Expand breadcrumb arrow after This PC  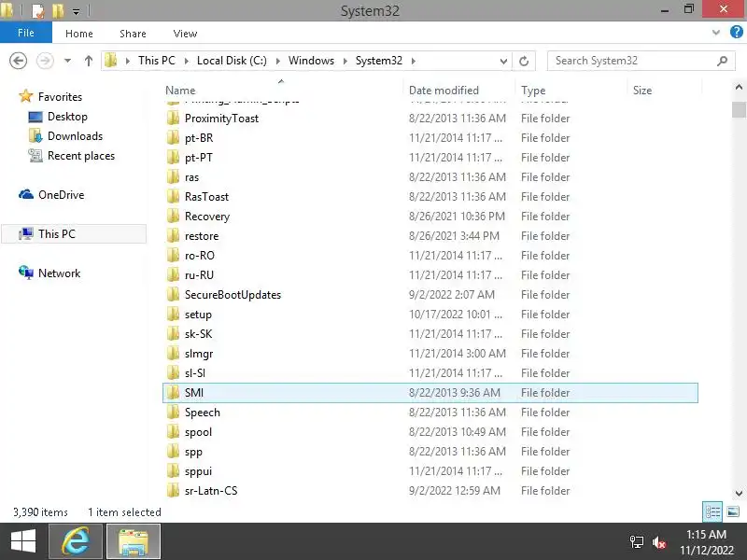186,61
